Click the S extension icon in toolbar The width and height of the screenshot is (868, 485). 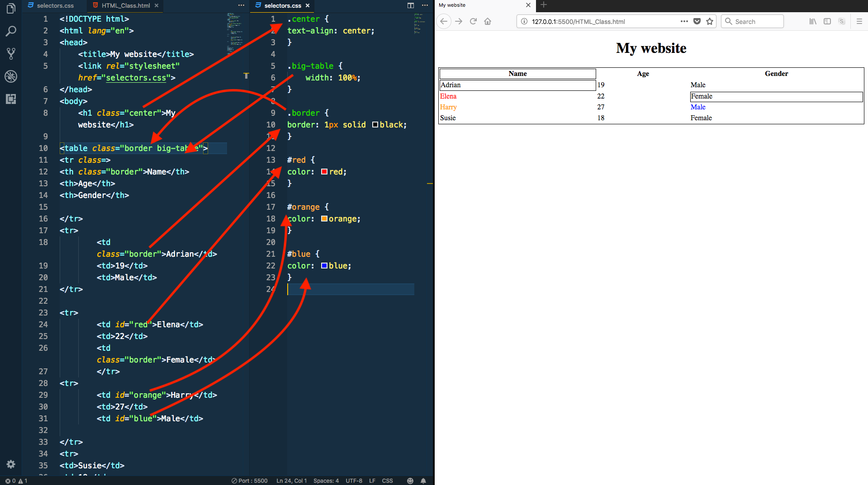[842, 21]
